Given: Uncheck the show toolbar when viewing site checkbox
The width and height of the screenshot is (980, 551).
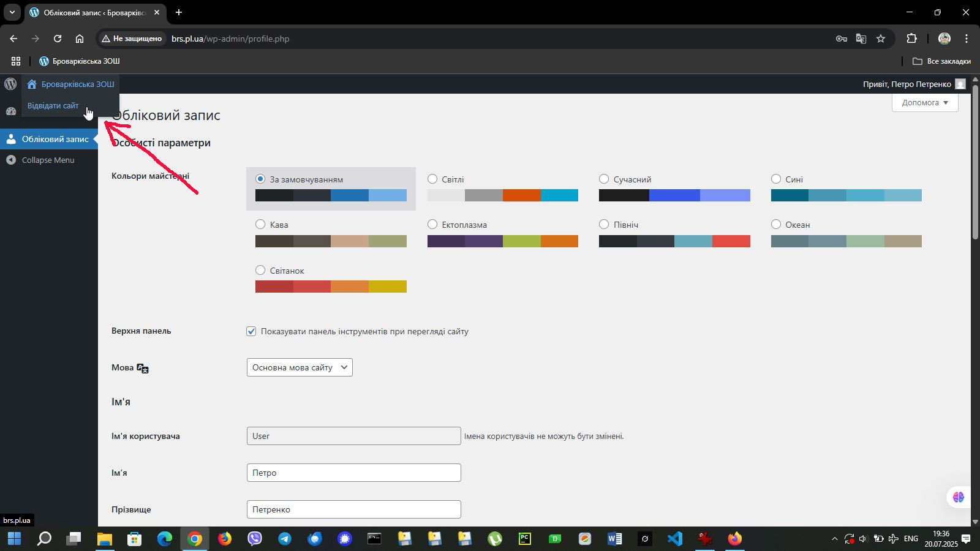Looking at the screenshot, I should point(251,331).
